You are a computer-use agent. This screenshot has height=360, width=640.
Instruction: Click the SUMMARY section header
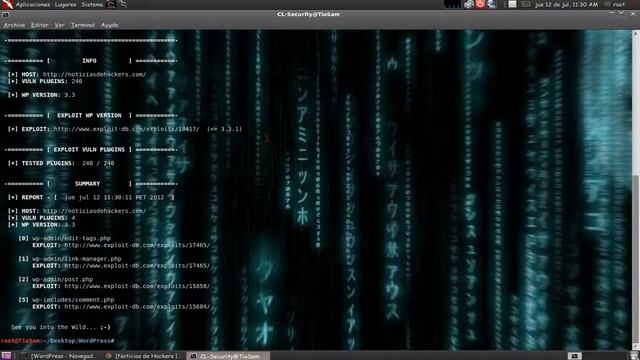[x=87, y=184]
